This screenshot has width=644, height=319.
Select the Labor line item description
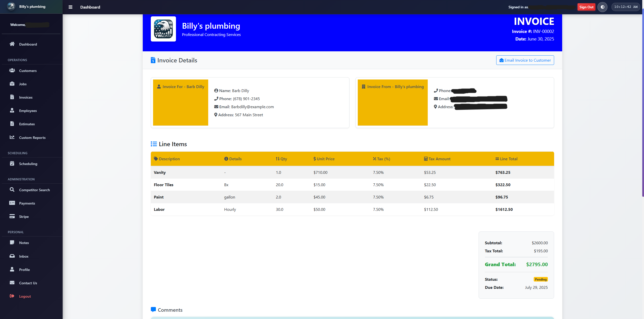pyautogui.click(x=159, y=209)
